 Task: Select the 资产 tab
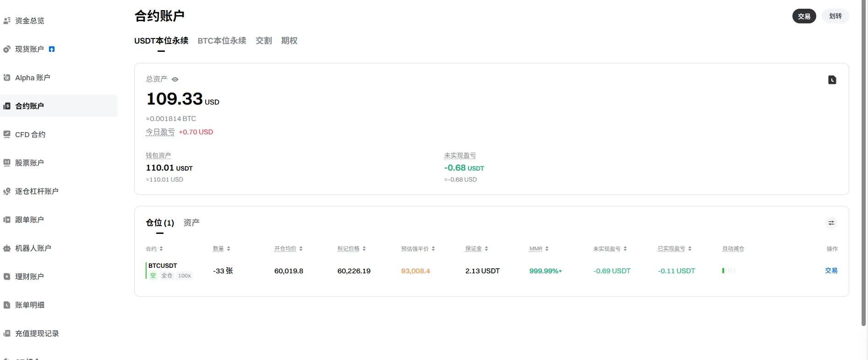click(x=191, y=223)
